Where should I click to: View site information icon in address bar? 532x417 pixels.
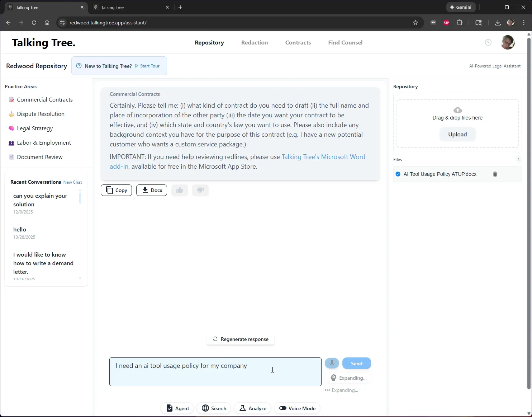coord(62,23)
